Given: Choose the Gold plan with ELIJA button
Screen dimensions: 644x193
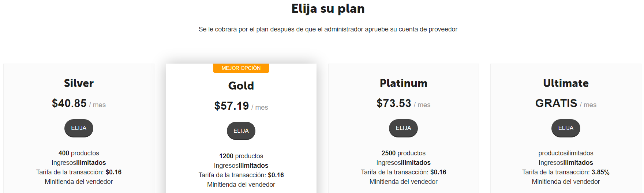Looking at the screenshot, I should tap(241, 131).
